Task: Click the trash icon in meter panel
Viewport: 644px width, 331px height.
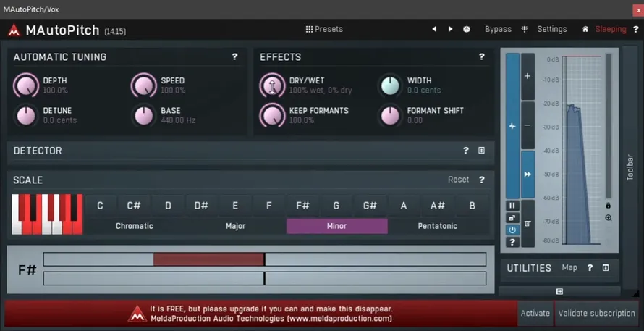Action: tap(528, 224)
